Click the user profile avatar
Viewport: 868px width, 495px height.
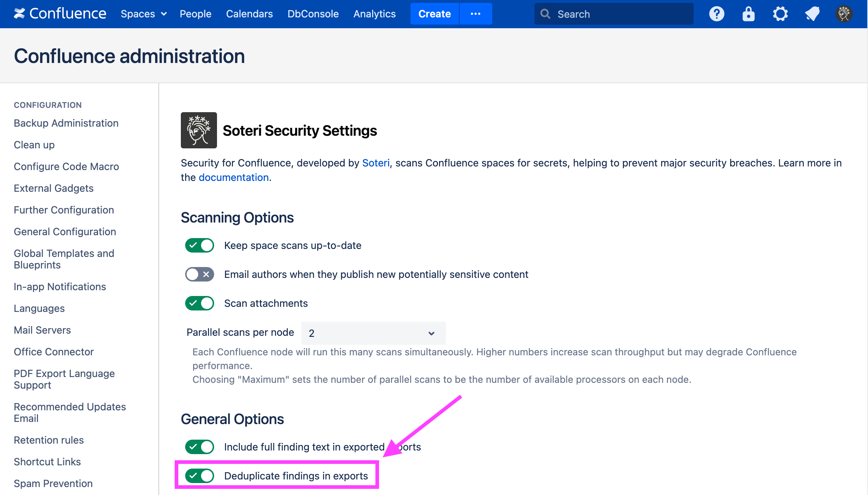click(x=844, y=14)
